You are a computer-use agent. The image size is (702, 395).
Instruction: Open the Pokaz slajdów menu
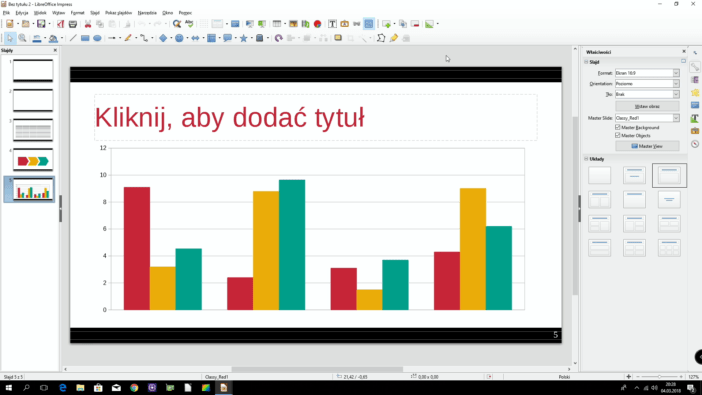[118, 13]
